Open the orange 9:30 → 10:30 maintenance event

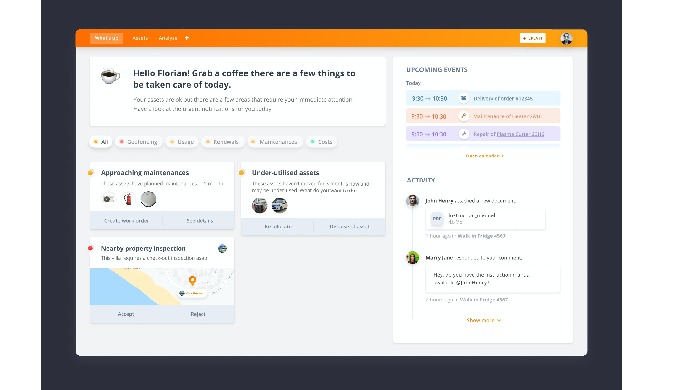click(483, 116)
